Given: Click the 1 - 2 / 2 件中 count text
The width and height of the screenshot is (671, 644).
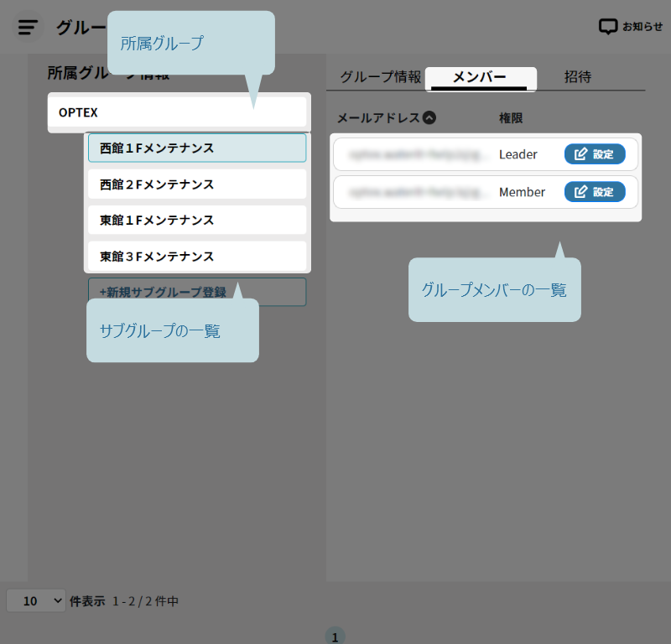Looking at the screenshot, I should (x=145, y=601).
